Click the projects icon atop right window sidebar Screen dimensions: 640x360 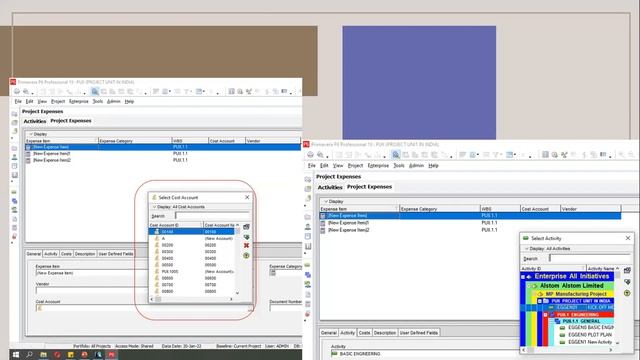tap(308, 179)
